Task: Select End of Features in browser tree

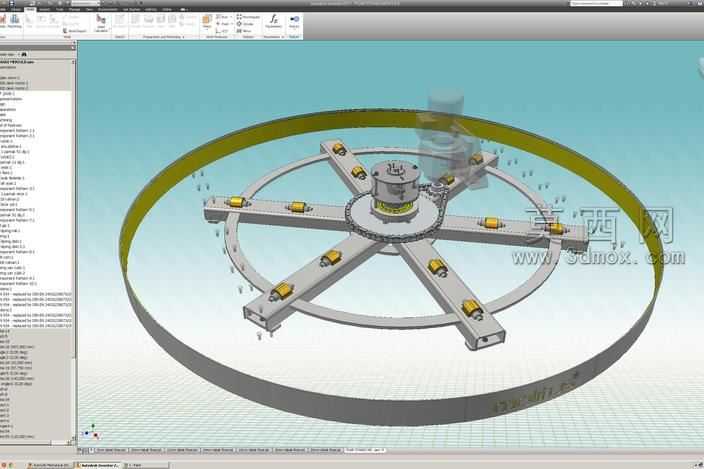Action: pyautogui.click(x=11, y=125)
